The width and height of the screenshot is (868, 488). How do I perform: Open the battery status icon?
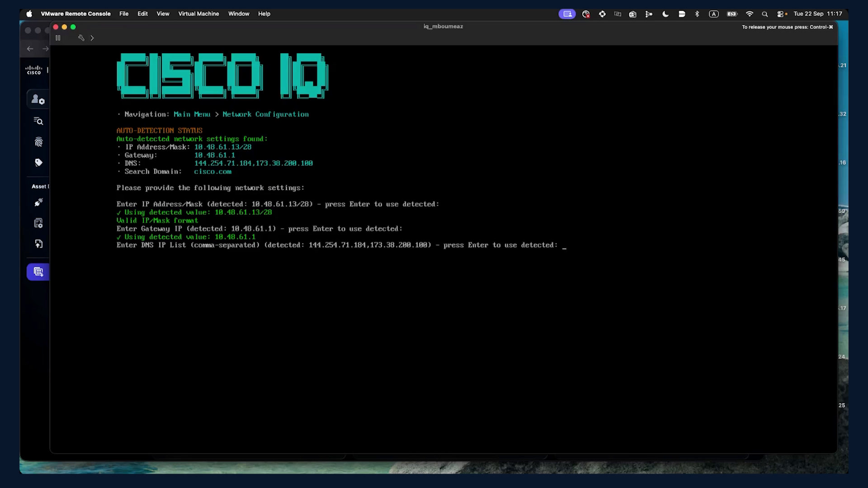(x=732, y=14)
